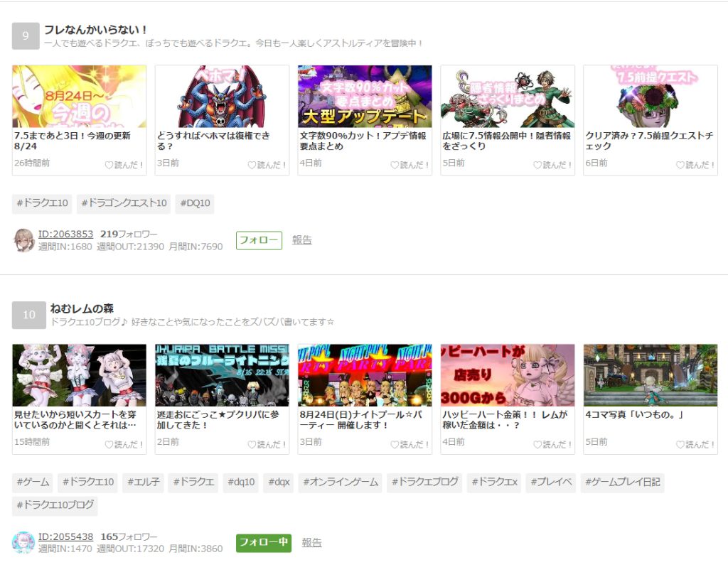
Task: Click rank 10 badge
Action: (28, 316)
